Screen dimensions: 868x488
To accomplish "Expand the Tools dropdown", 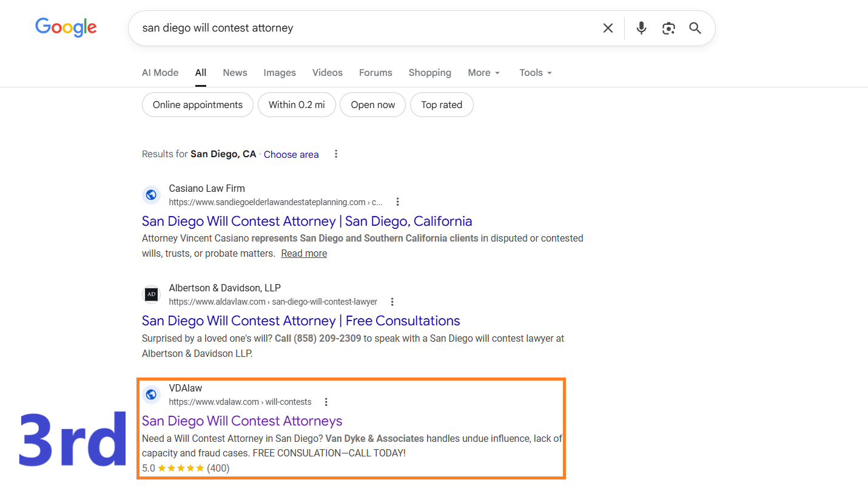I will click(x=536, y=73).
